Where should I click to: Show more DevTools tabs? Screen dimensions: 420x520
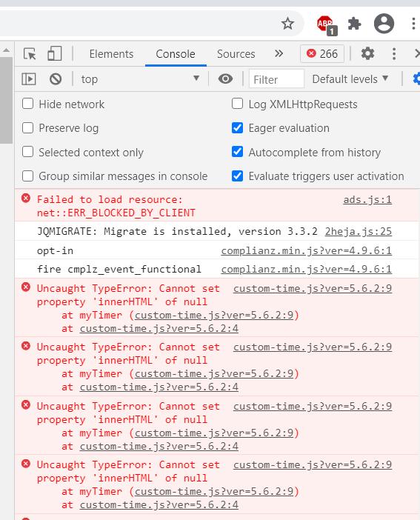click(x=279, y=53)
